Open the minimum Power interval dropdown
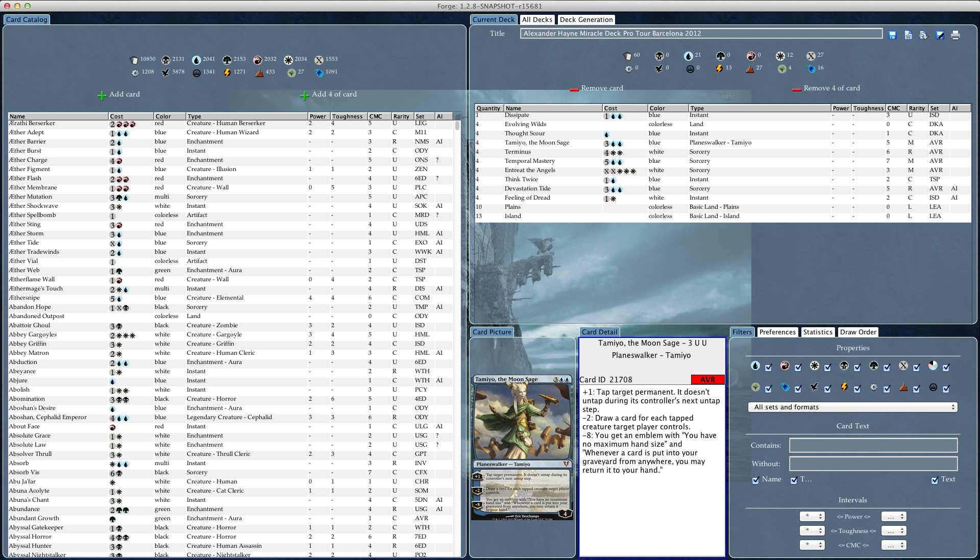 (812, 517)
